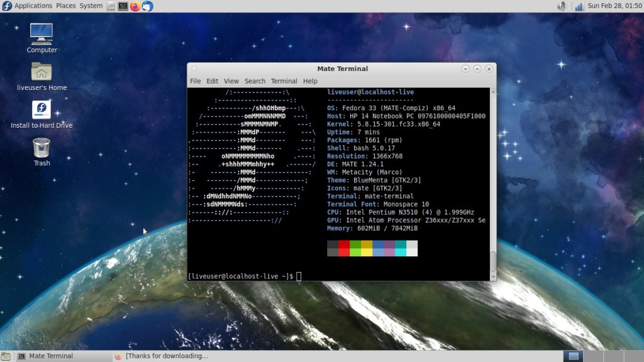Click the show desktop button in bottom panel
Viewport: 644px width, 362px height.
pos(7,356)
